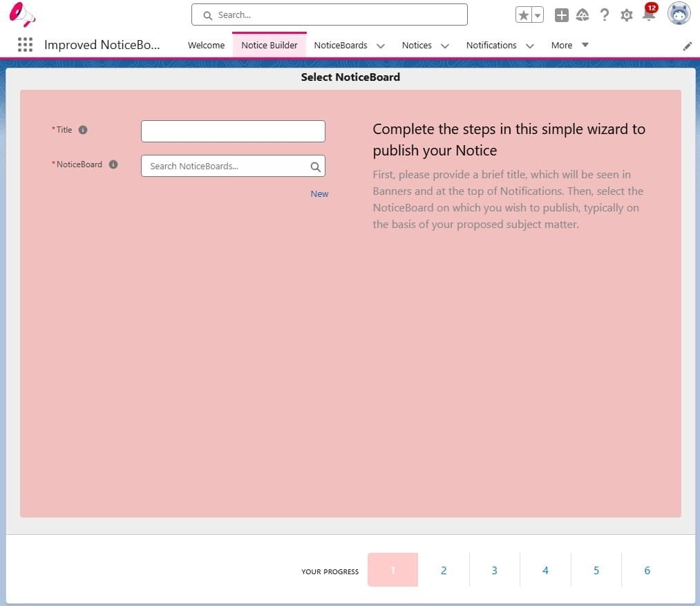Click the Select NoticeBoard heading
The height and width of the screenshot is (606, 700).
(350, 77)
